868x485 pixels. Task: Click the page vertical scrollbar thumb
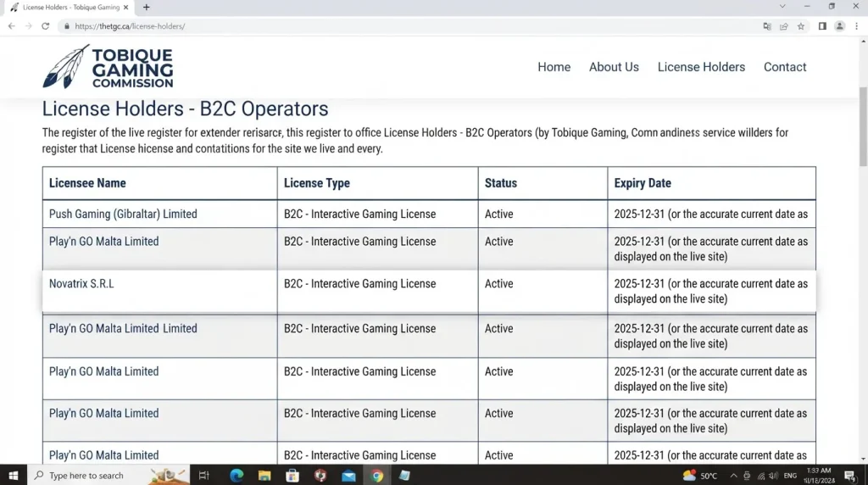pos(863,126)
